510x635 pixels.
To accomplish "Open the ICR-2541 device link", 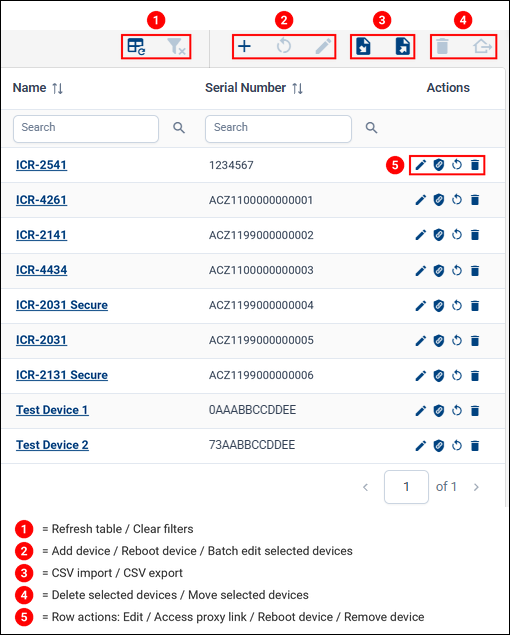I will pos(41,165).
